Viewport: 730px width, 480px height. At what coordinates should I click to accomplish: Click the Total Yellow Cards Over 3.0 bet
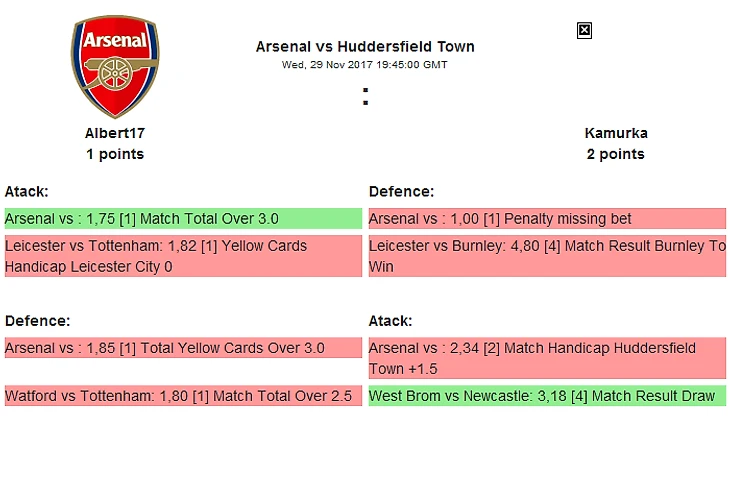(183, 348)
